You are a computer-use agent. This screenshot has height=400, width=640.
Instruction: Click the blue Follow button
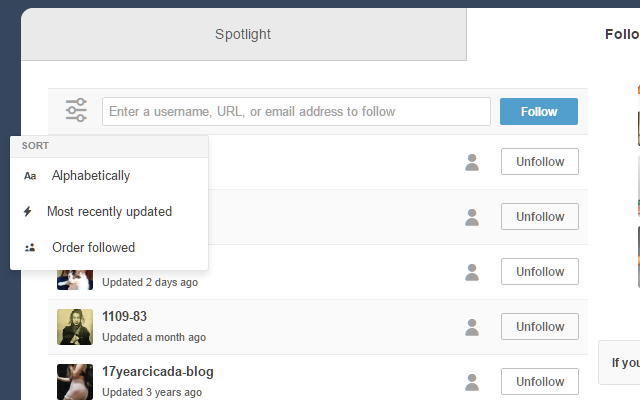pos(539,111)
